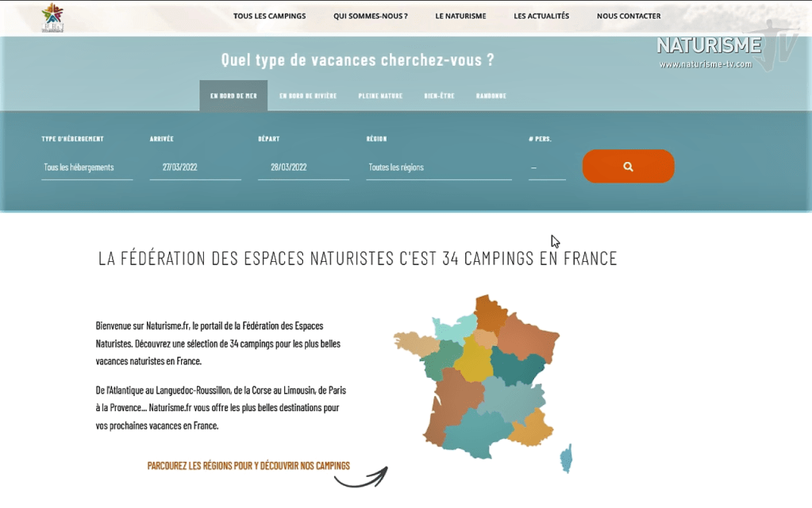This screenshot has width=812, height=508.
Task: Open the Nous contacter page
Action: point(629,16)
